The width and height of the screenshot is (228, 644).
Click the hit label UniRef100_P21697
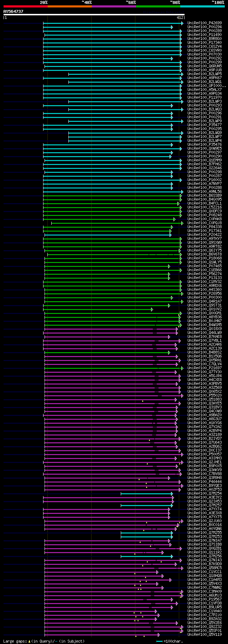[204, 368]
